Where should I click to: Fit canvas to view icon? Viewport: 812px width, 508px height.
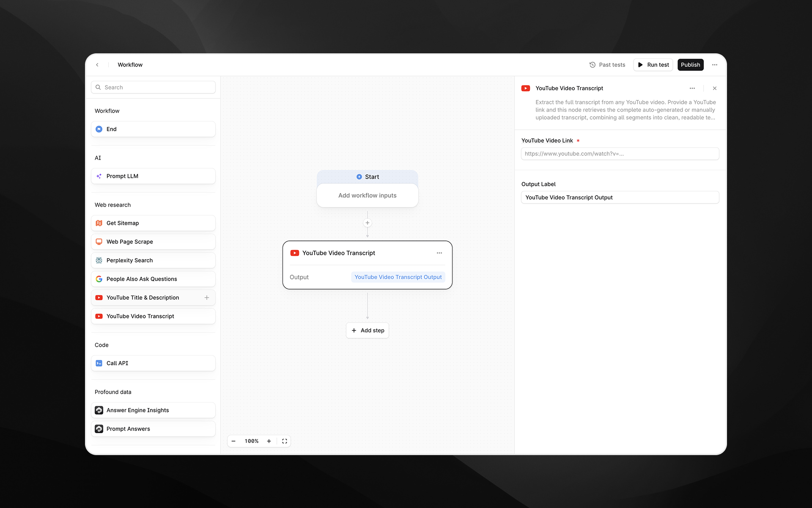(285, 441)
